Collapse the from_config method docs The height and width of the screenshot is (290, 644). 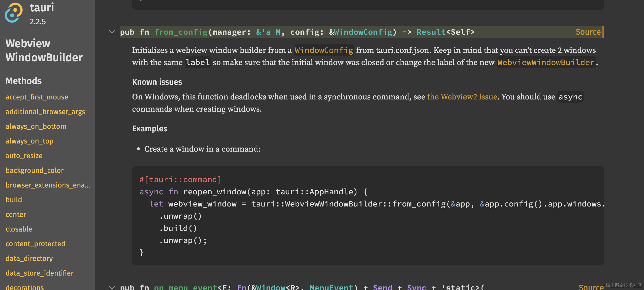click(112, 32)
